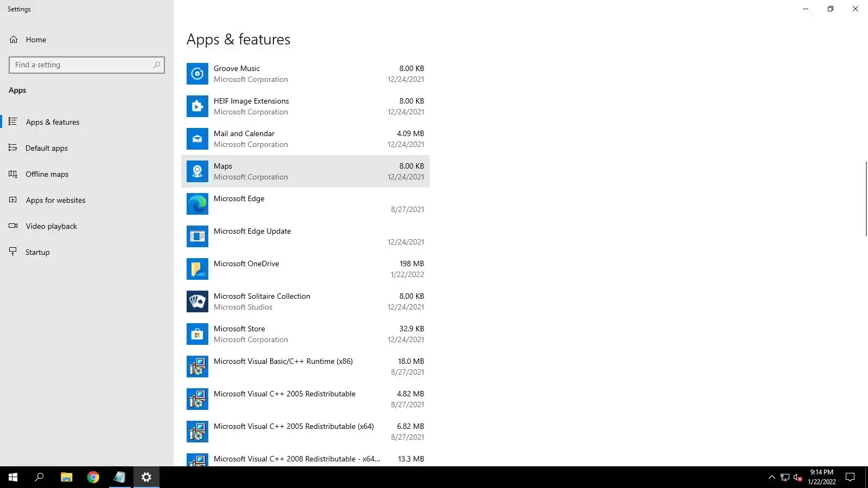868x488 pixels.
Task: Select the Microsoft Edge entry
Action: tap(305, 204)
